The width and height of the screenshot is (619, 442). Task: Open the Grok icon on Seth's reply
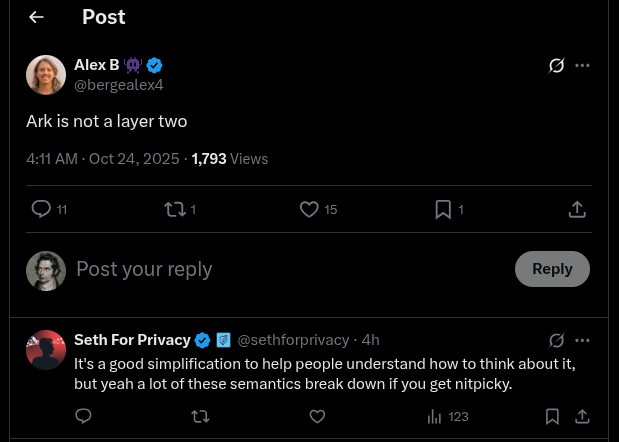click(x=557, y=341)
